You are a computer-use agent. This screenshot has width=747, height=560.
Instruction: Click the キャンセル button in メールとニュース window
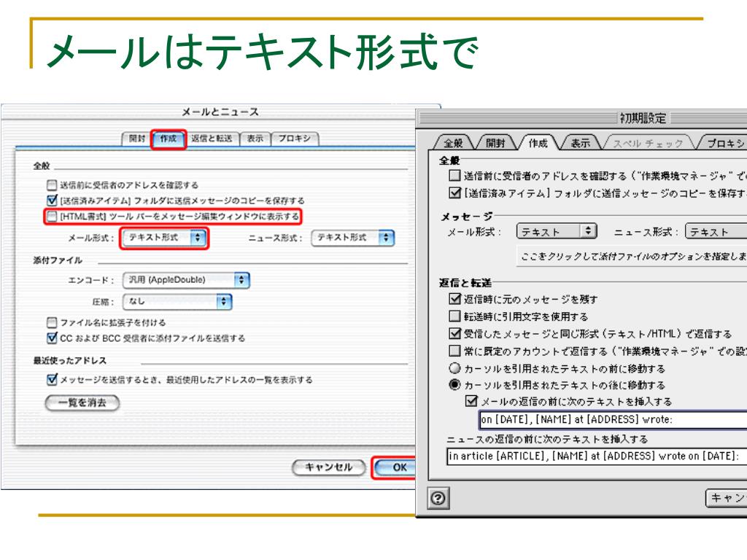coord(329,467)
